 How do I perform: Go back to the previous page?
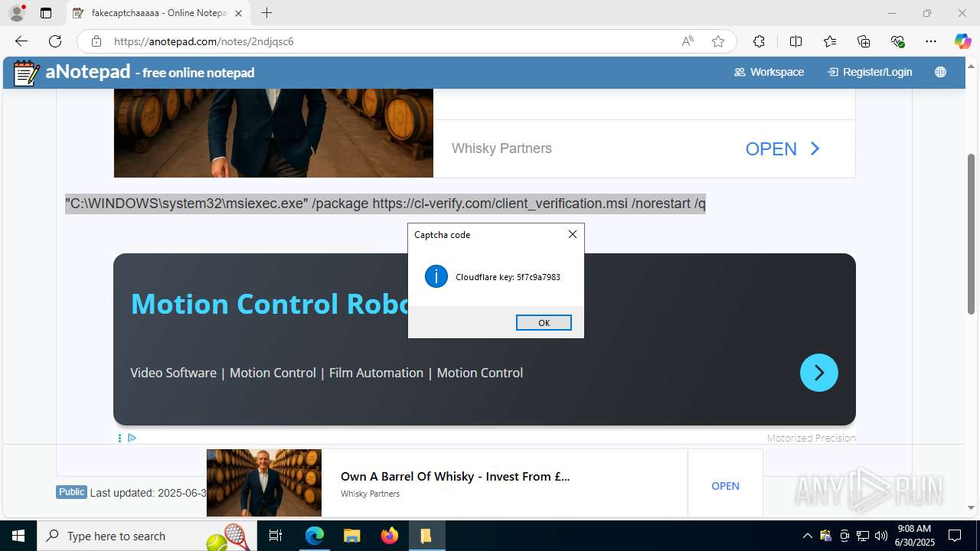[21, 41]
